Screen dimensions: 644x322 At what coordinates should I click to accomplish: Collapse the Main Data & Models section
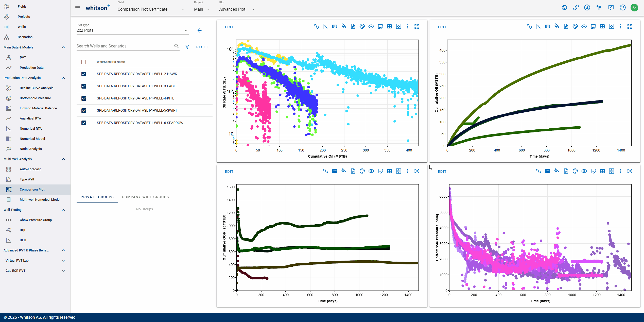[63, 47]
